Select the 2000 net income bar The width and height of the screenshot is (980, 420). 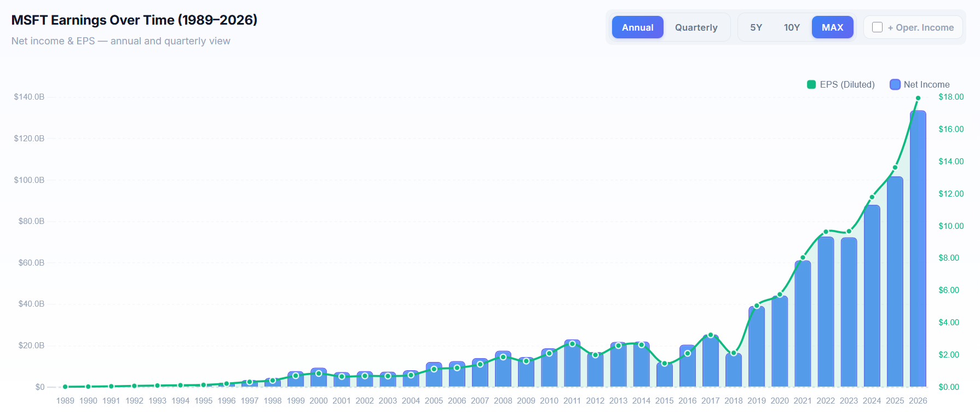pos(319,377)
